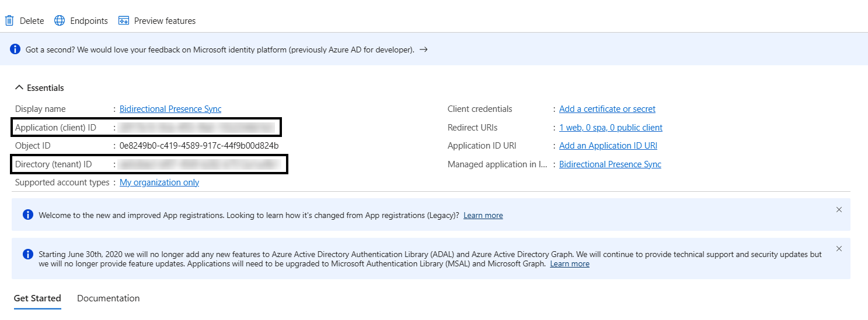Collapse the Essentials section
The height and width of the screenshot is (320, 868).
tap(19, 88)
